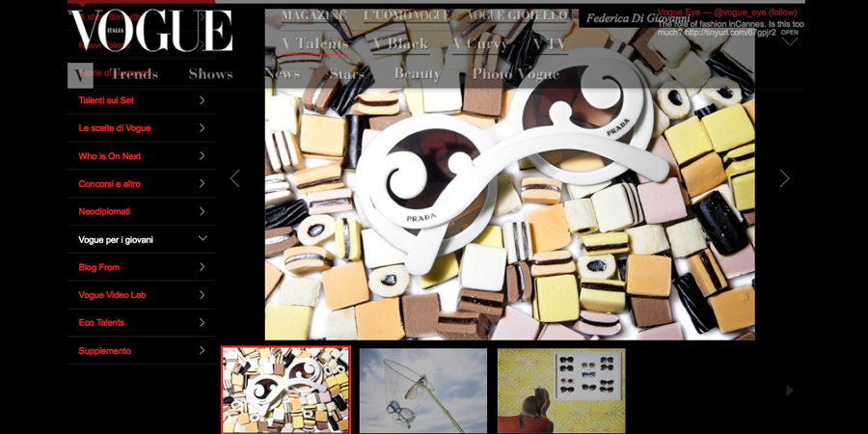Expand the Talenti sul Set chevron

[x=203, y=100]
